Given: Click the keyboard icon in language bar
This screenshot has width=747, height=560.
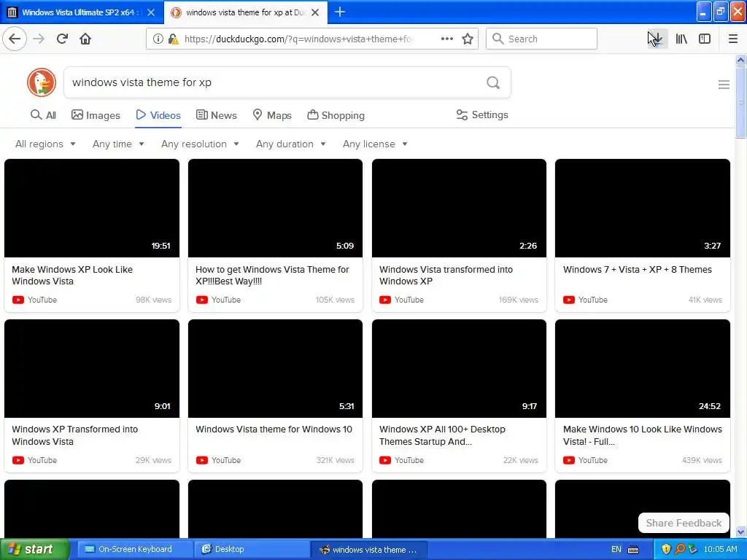Looking at the screenshot, I should [x=633, y=550].
